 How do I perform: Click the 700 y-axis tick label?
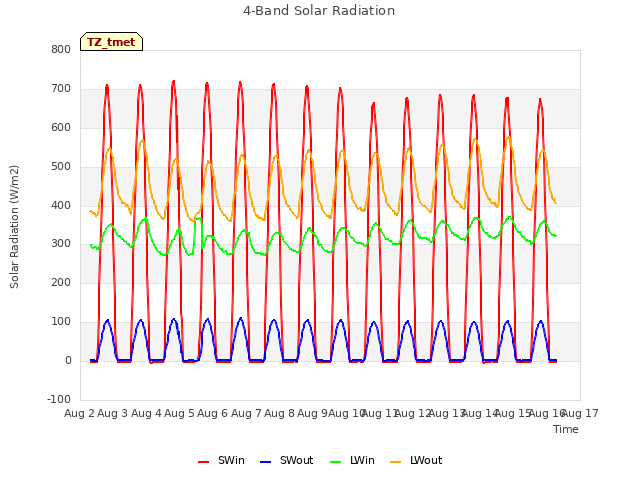click(x=61, y=89)
